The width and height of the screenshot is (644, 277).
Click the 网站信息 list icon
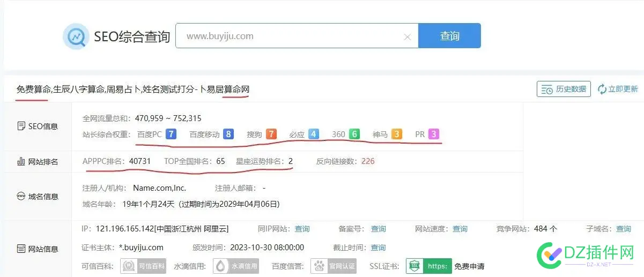click(21, 249)
